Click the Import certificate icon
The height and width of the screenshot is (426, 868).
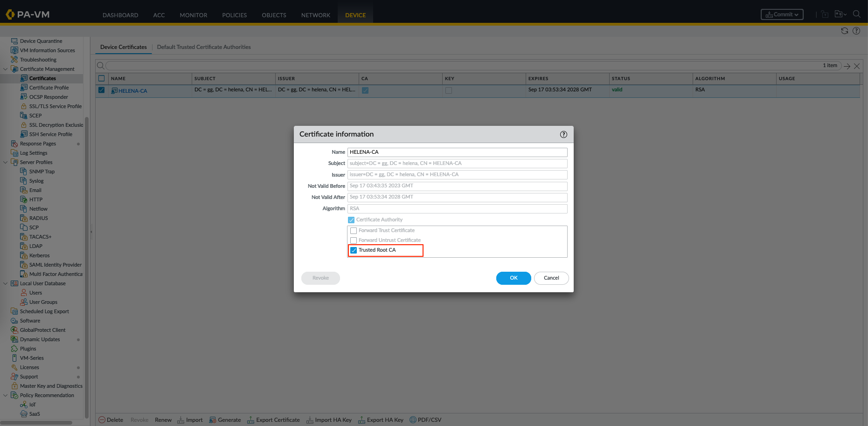(x=181, y=420)
